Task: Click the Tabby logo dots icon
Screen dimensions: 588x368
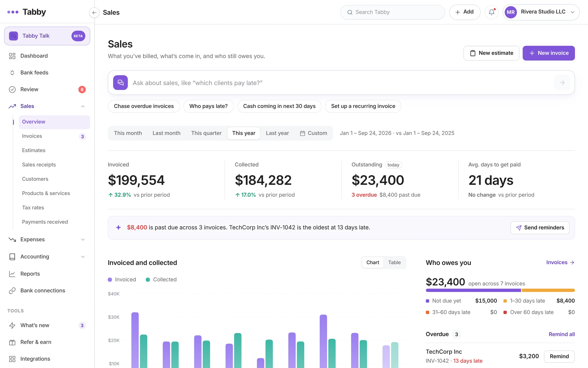Action: (13, 12)
